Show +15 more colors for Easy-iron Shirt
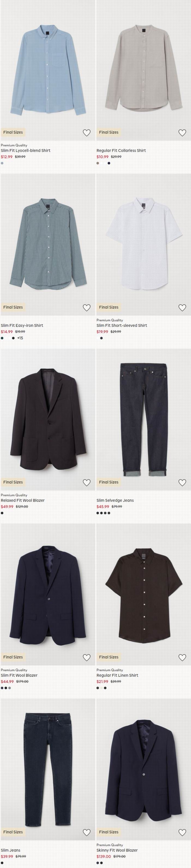The width and height of the screenshot is (191, 868). 20,338
